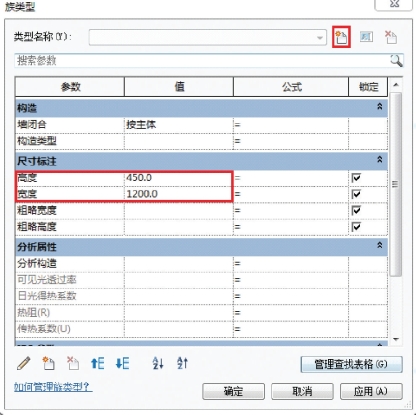The width and height of the screenshot is (416, 415).
Task: Sort parameters in descending order
Action: tap(182, 363)
